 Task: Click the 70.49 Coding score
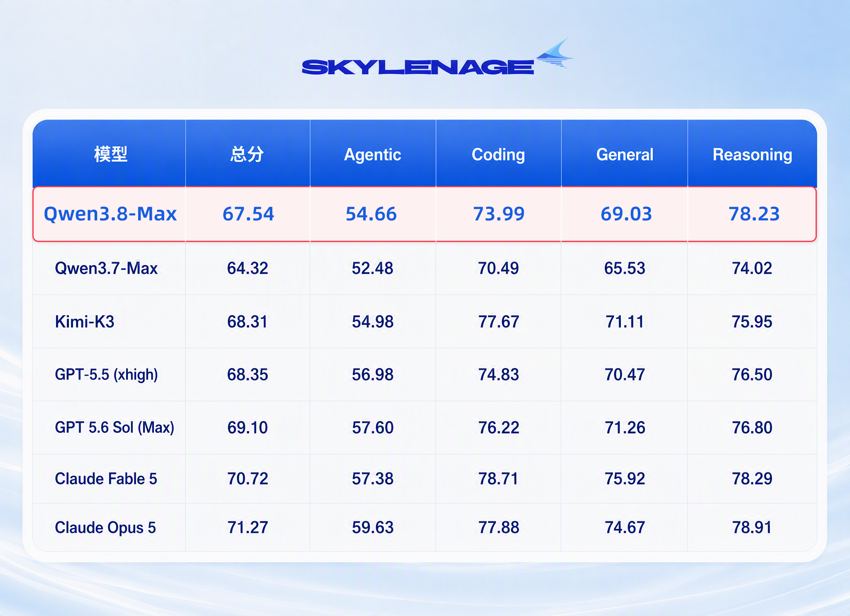click(x=498, y=269)
